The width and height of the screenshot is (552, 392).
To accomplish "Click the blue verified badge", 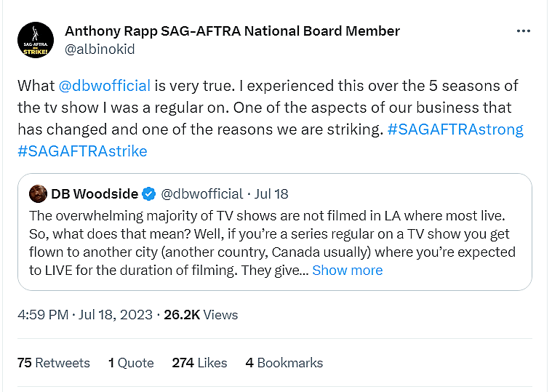I will pyautogui.click(x=148, y=193).
